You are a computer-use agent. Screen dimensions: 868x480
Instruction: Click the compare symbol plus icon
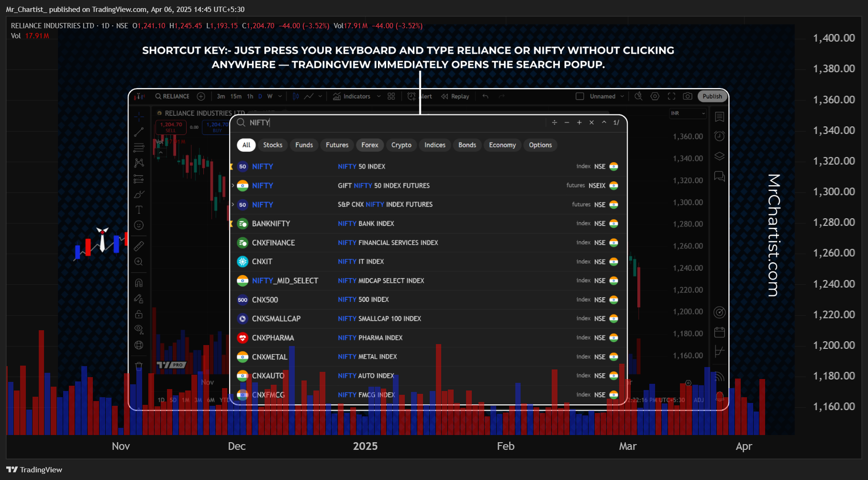(201, 96)
